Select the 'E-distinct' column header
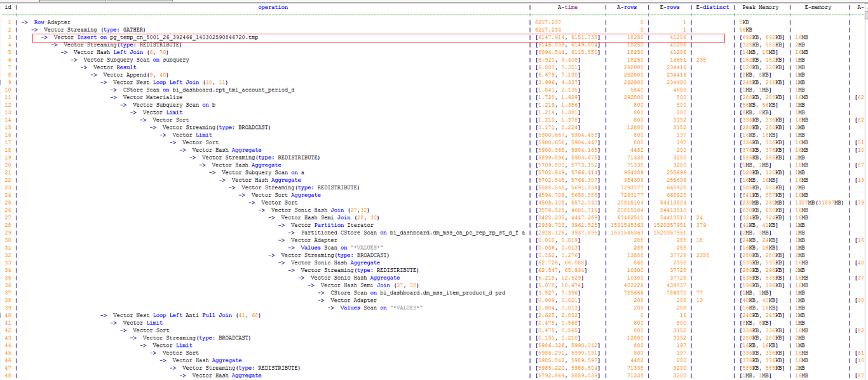This screenshot has height=380, width=868. click(712, 7)
